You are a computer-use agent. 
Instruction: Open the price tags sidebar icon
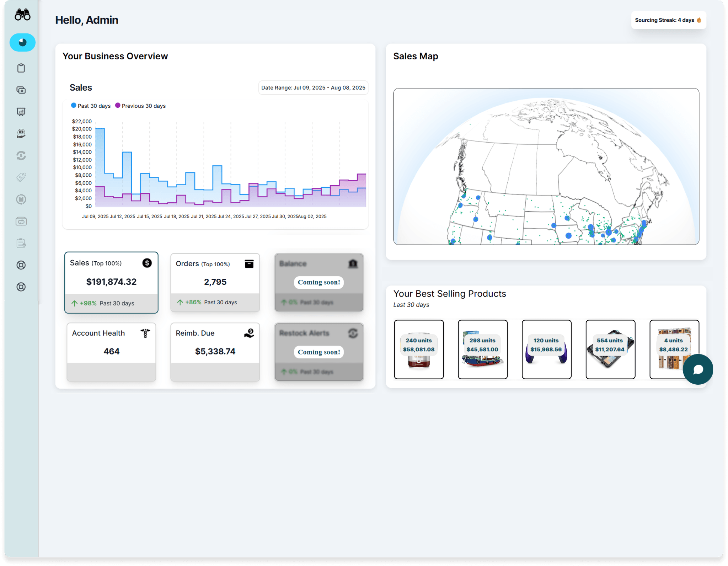(x=21, y=177)
